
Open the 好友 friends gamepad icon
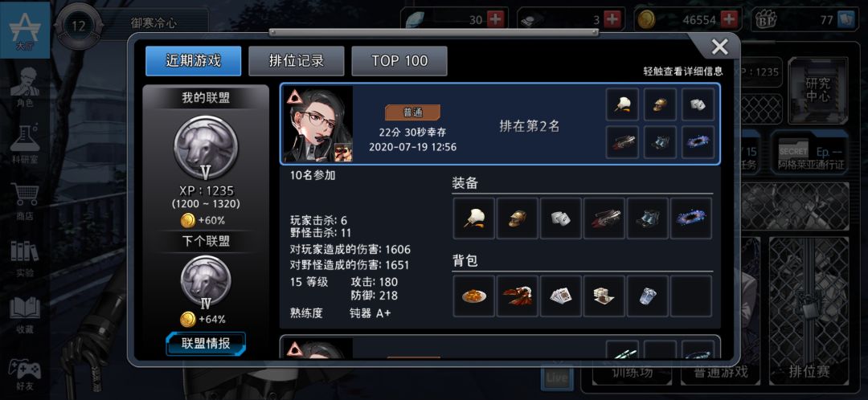25,372
